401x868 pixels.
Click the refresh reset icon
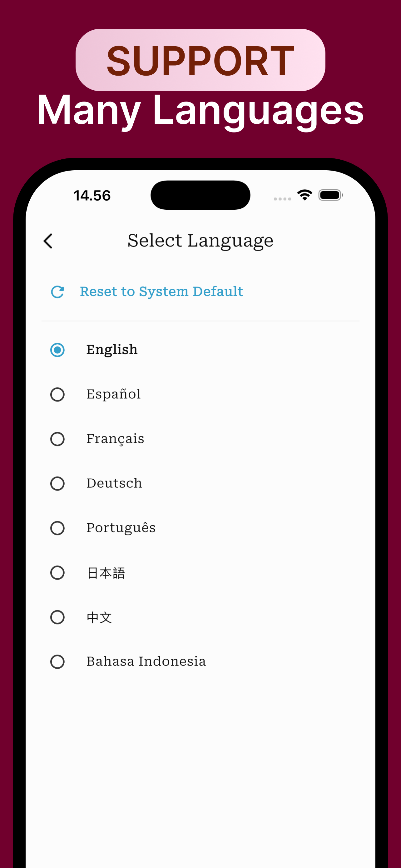click(57, 292)
